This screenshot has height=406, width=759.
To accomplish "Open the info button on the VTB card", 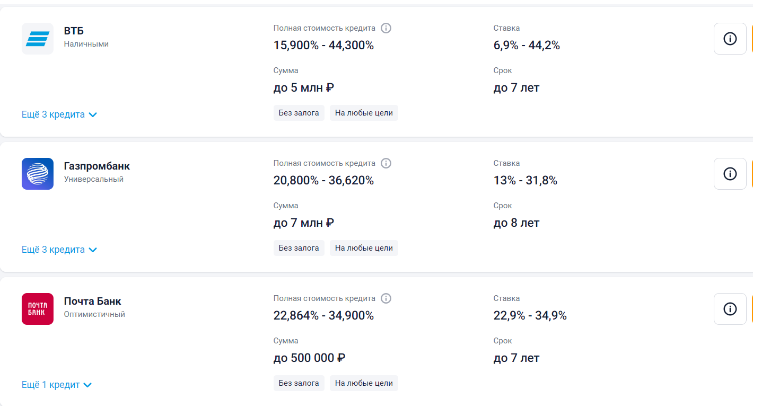I will 729,39.
